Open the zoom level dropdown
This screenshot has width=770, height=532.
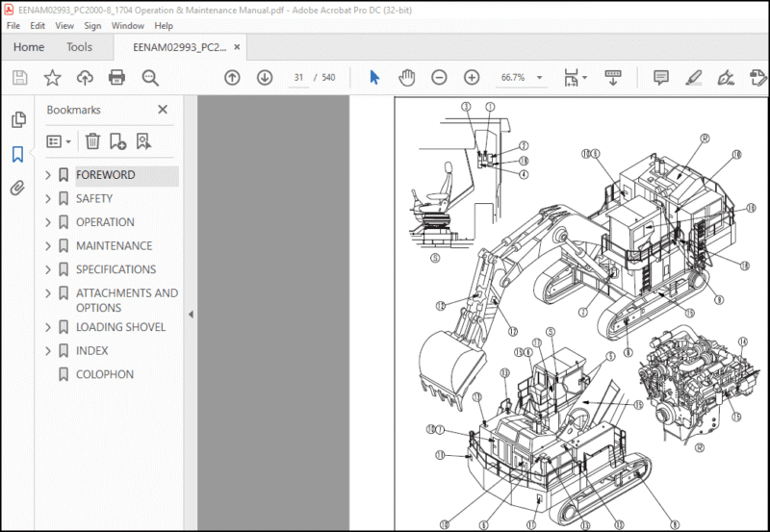pos(540,78)
